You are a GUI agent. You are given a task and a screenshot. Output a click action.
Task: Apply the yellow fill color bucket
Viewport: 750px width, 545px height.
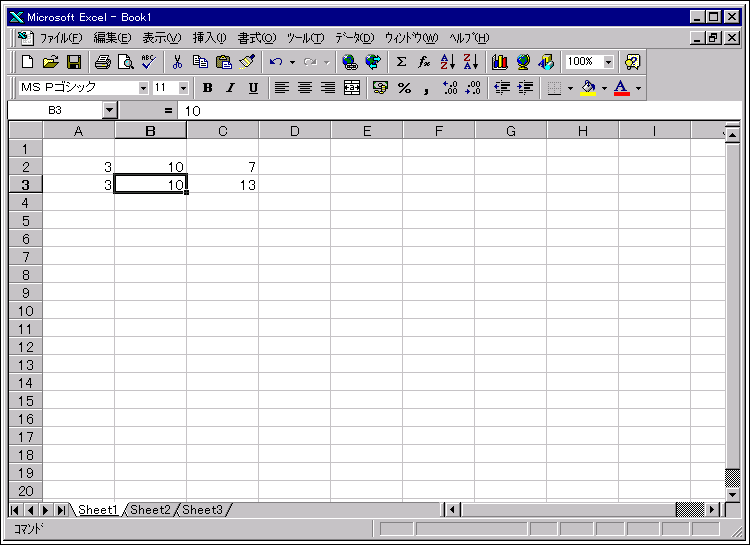point(588,88)
